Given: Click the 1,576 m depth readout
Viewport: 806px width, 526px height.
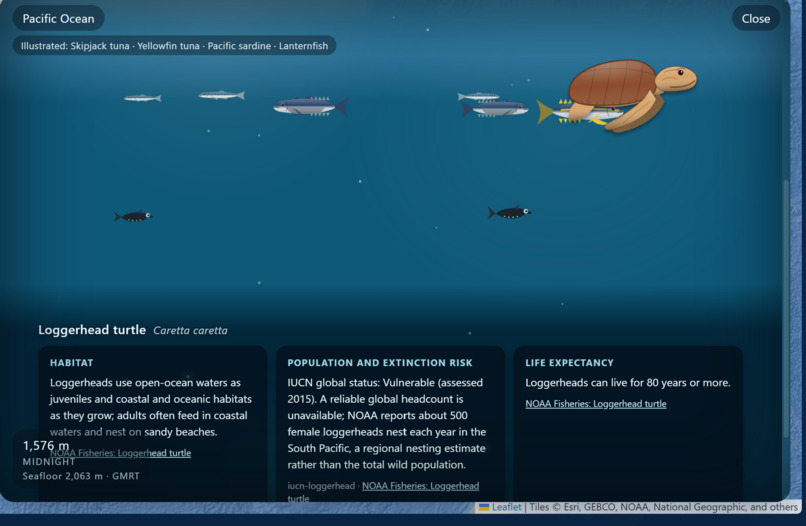Looking at the screenshot, I should (46, 445).
